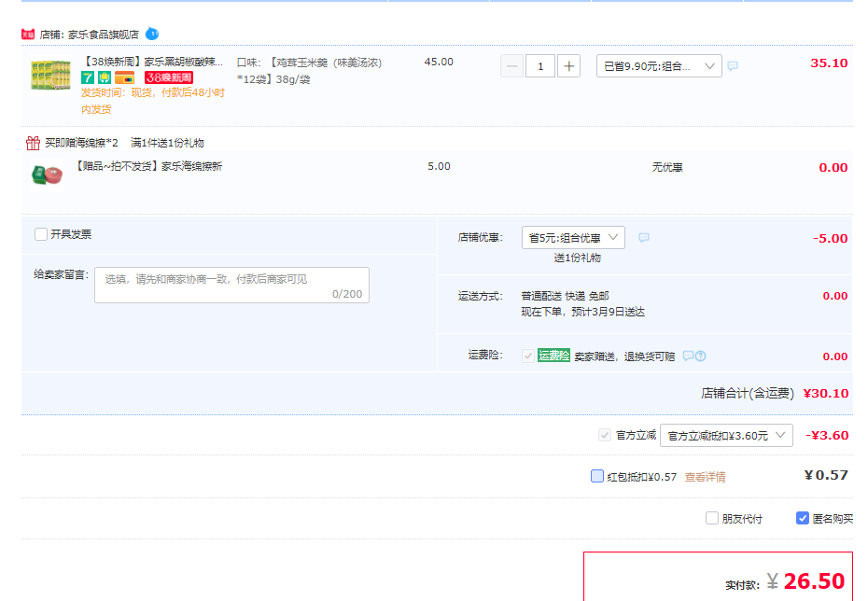Image resolution: width=868 pixels, height=601 pixels.
Task: Click the green 运费险 label badge
Action: (553, 356)
